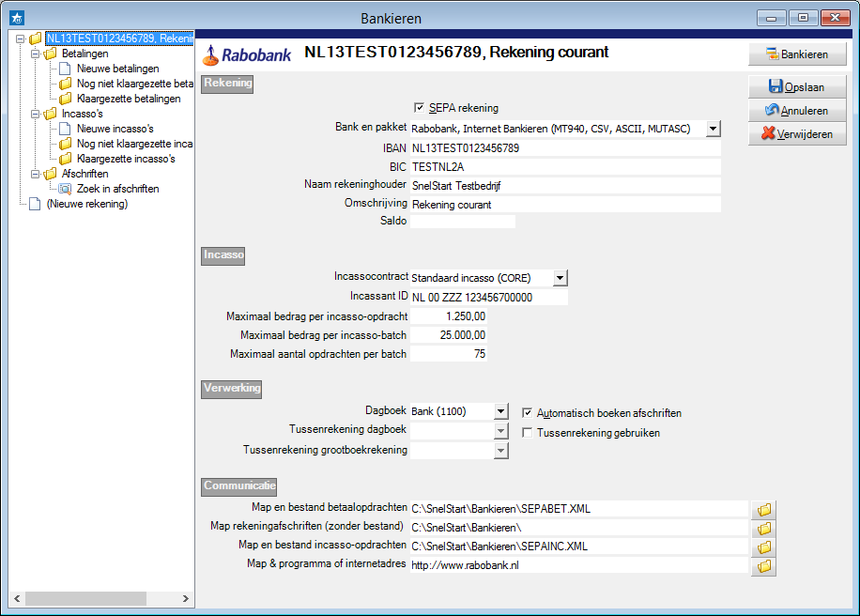
Task: Select Zoek in afschriften tree item
Action: tap(117, 189)
